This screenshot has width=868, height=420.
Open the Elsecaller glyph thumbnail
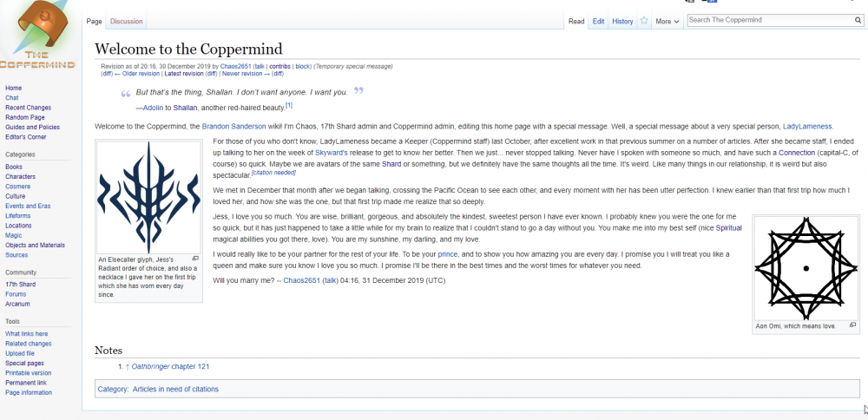point(149,197)
